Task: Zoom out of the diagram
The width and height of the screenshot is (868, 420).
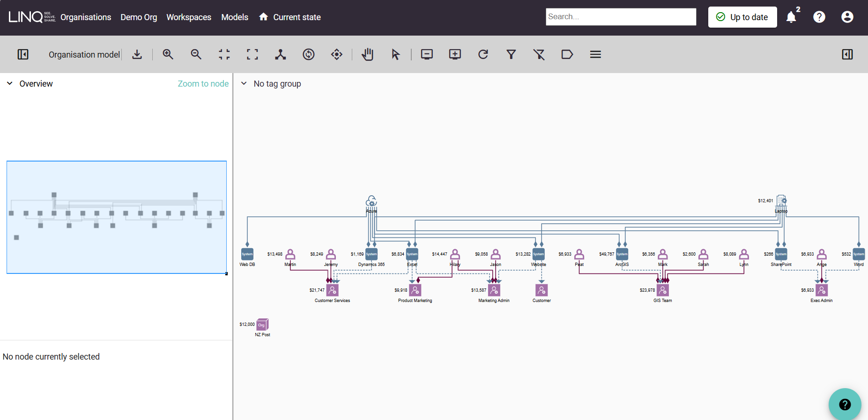Action: pyautogui.click(x=196, y=54)
